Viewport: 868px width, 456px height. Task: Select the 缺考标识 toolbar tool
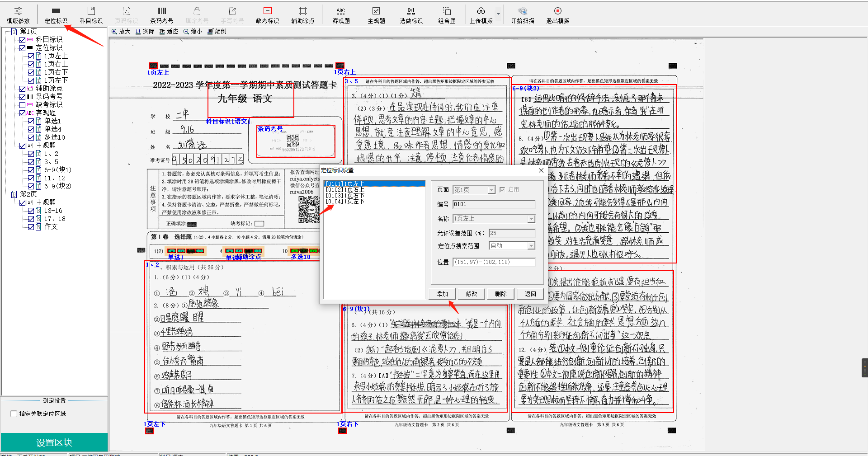(x=267, y=15)
